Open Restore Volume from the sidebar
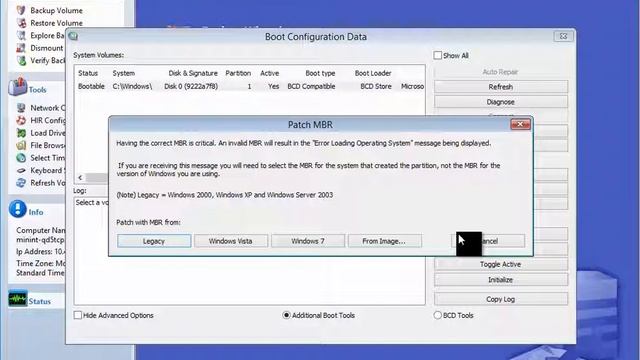 pos(56,23)
